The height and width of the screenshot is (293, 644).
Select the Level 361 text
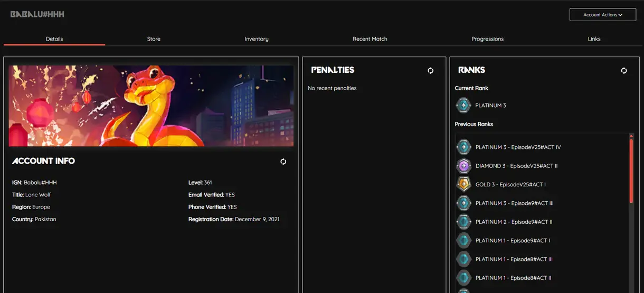click(x=200, y=183)
